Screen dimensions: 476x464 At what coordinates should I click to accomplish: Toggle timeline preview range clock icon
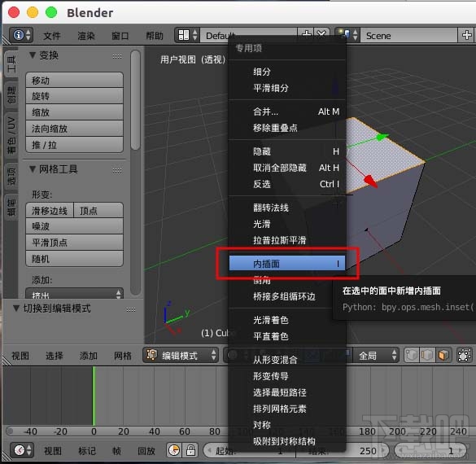pyautogui.click(x=174, y=450)
